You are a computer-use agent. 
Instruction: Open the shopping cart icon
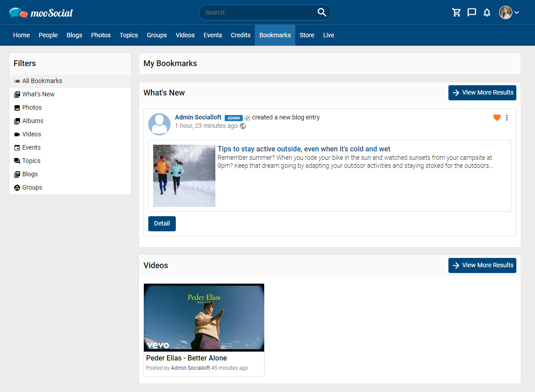456,12
